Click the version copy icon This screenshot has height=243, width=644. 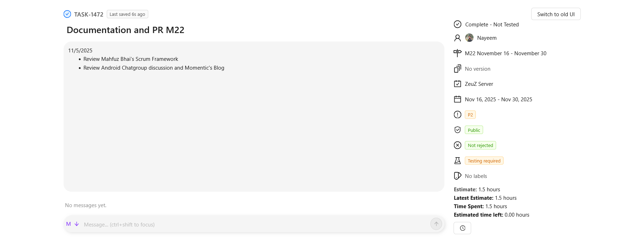pos(457,69)
